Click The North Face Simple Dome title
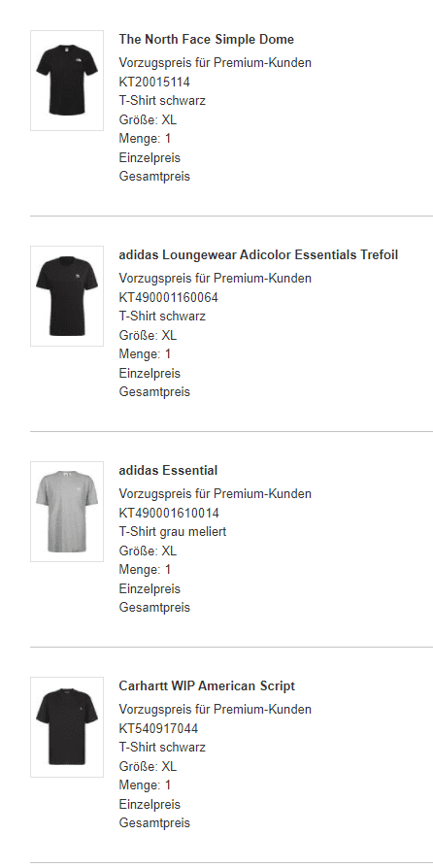 pos(207,39)
